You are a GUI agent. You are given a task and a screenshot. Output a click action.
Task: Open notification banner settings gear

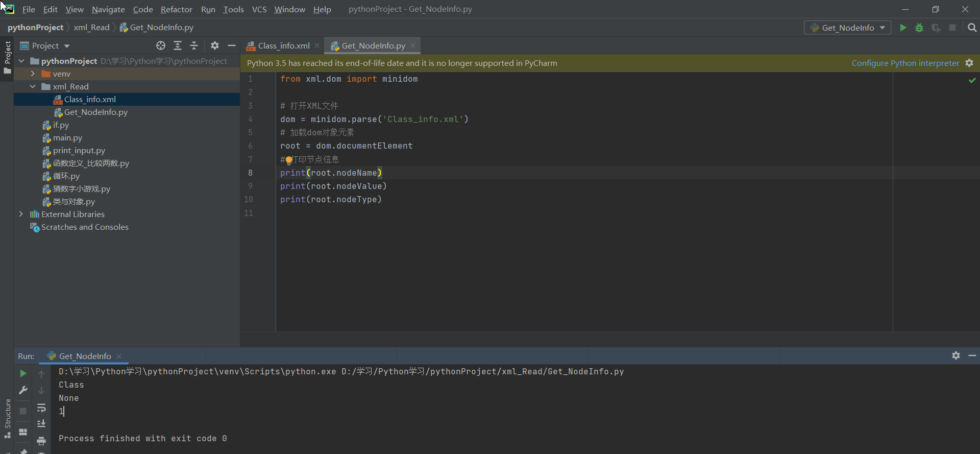click(969, 63)
